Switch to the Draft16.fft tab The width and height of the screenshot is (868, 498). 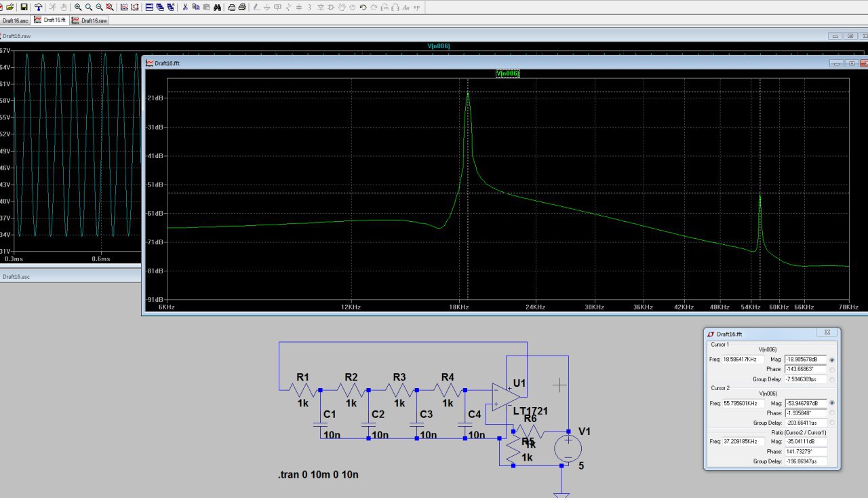click(50, 20)
